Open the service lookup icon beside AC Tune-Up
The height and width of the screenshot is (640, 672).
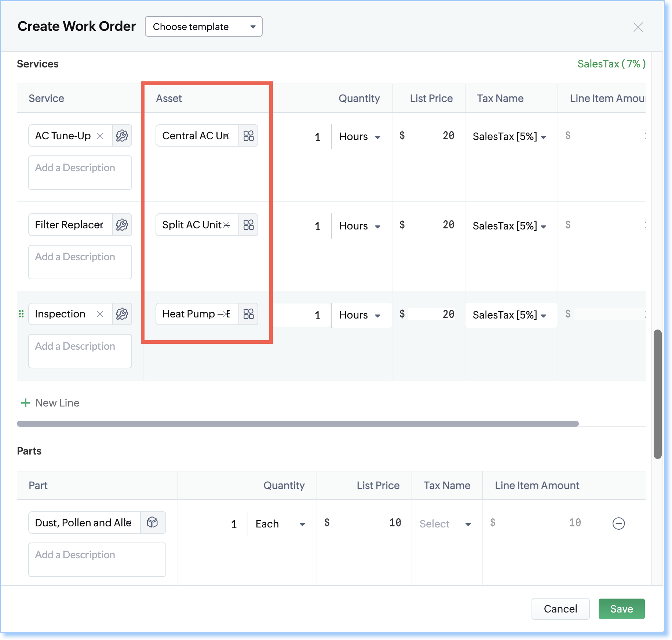click(x=123, y=136)
